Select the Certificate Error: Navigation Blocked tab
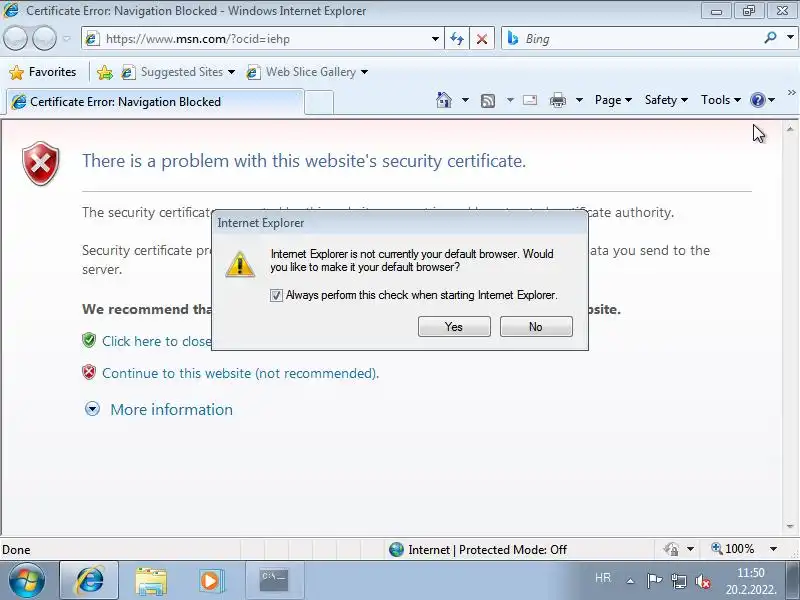Screen dimensions: 800x600 155,102
